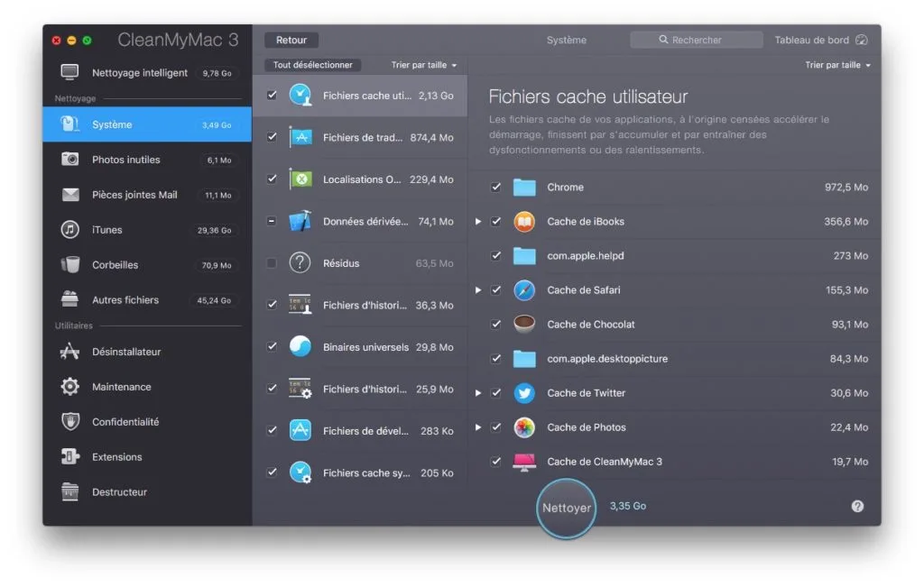
Task: Click the Cache de CleanMyMac 3 icon
Action: (524, 462)
